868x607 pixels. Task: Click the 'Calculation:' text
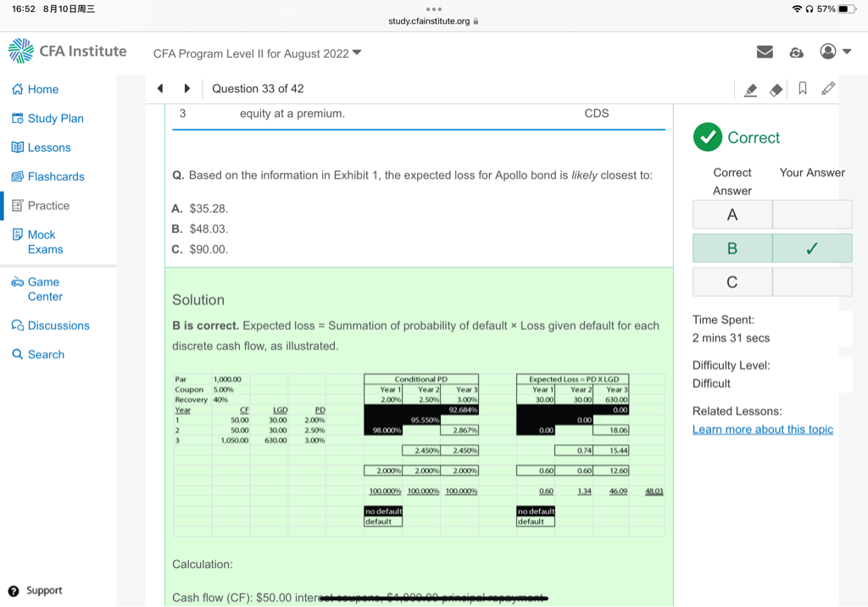[x=202, y=565]
